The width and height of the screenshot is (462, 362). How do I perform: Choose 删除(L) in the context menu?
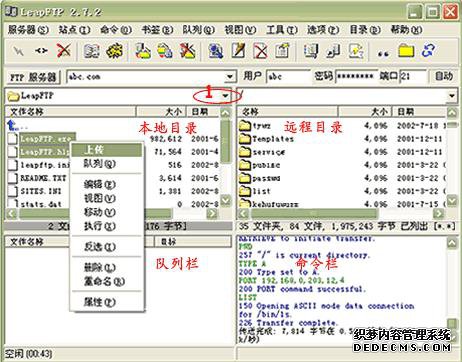coord(107,267)
